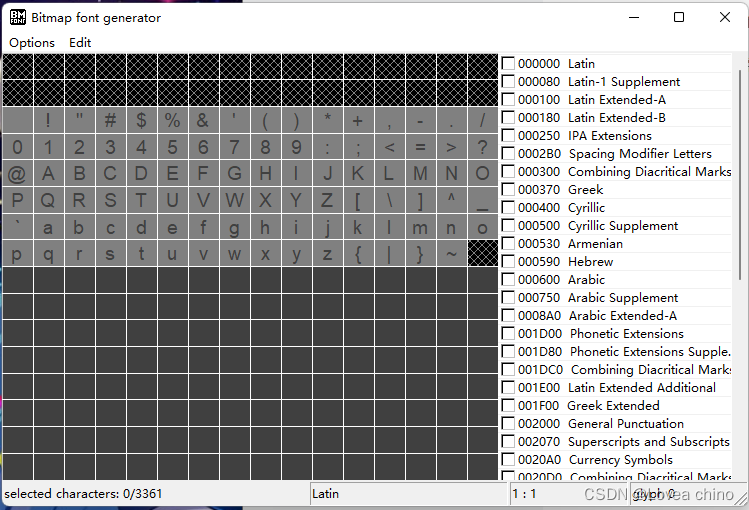This screenshot has width=749, height=510.
Task: Open the Options menu
Action: 32,42
